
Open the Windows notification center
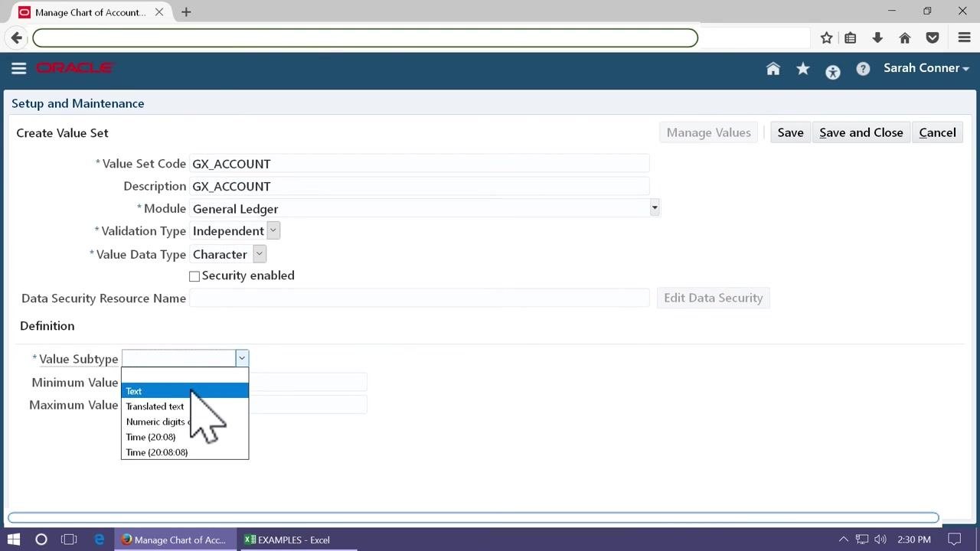click(x=954, y=540)
